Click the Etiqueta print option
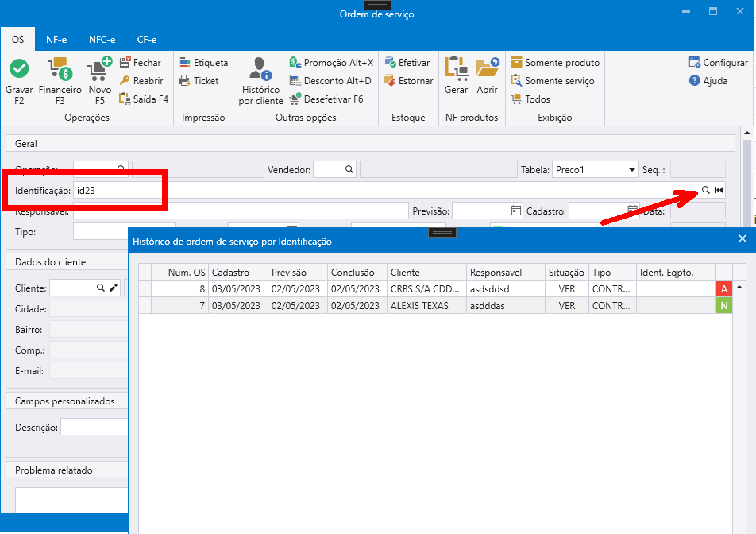Screen dimensions: 756x534 203,63
